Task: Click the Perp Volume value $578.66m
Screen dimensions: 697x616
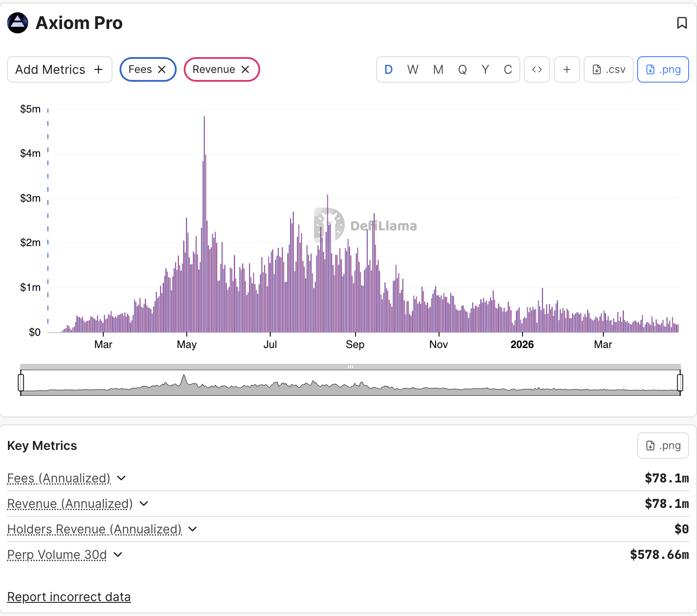Action: (659, 554)
